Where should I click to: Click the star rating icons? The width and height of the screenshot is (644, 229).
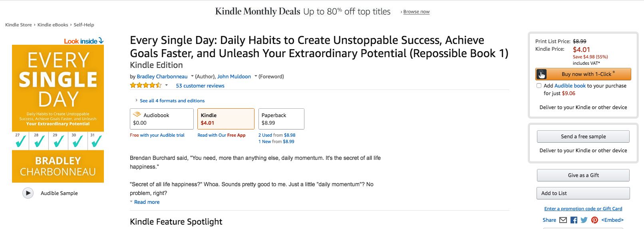(x=145, y=86)
